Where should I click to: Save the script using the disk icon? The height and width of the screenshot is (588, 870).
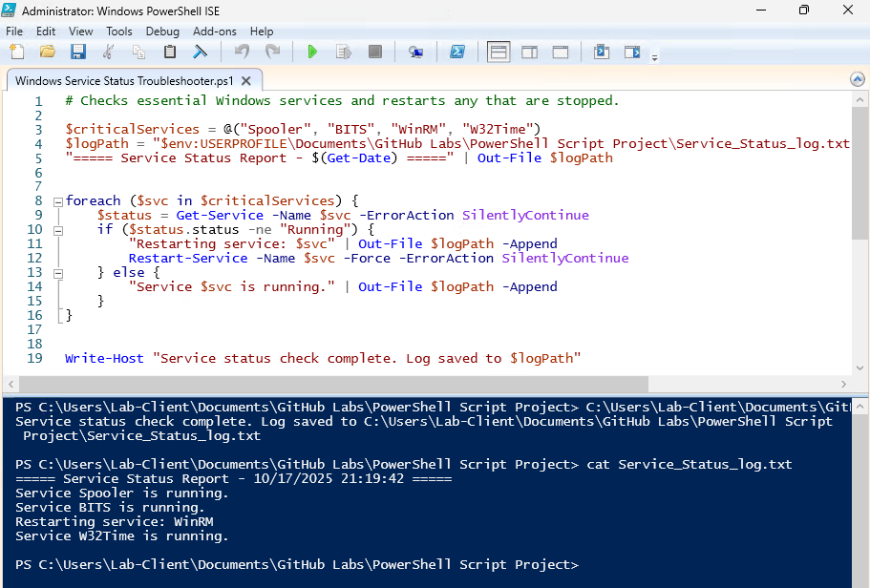(x=79, y=52)
